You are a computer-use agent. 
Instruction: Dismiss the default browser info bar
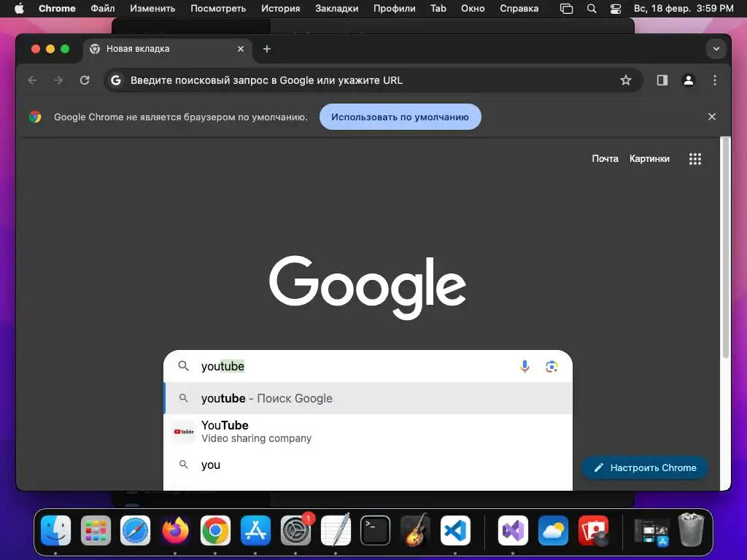[712, 117]
